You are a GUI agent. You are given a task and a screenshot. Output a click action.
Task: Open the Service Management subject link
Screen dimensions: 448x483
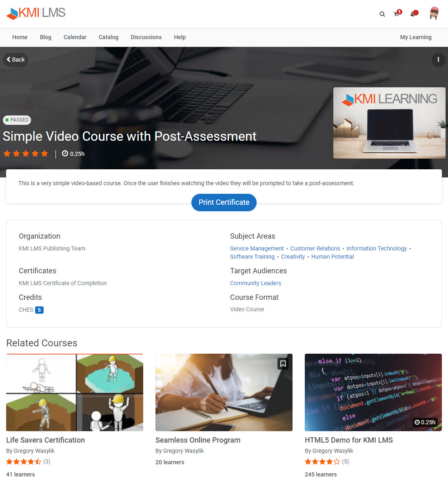(257, 248)
